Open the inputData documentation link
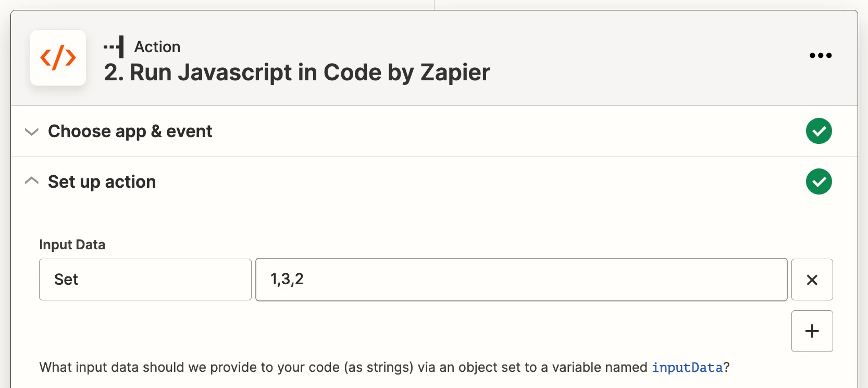The height and width of the screenshot is (388, 868). point(687,368)
